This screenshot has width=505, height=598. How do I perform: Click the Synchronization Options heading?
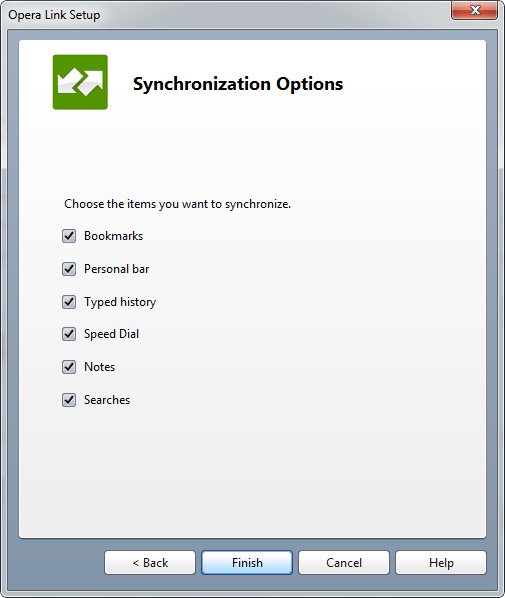[238, 84]
